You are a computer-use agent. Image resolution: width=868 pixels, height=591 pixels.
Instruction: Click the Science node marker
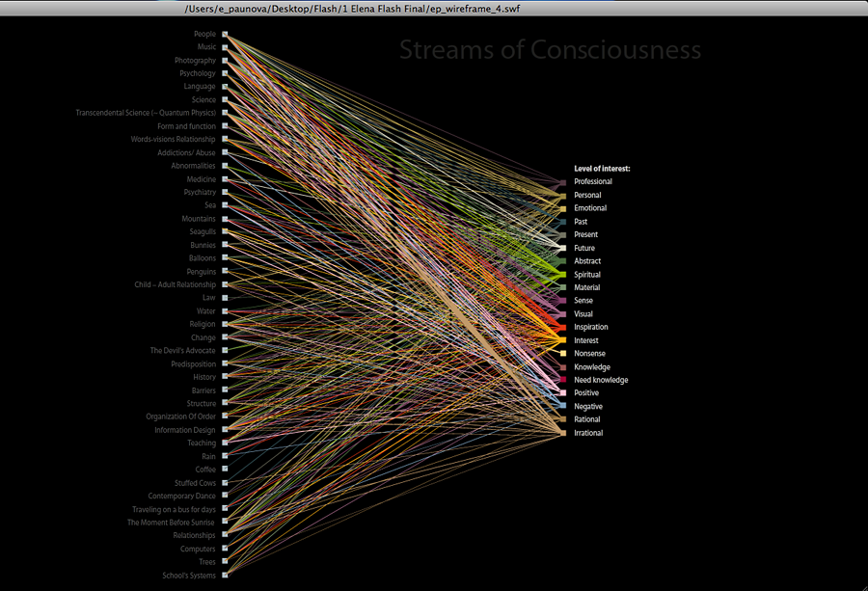(x=225, y=99)
